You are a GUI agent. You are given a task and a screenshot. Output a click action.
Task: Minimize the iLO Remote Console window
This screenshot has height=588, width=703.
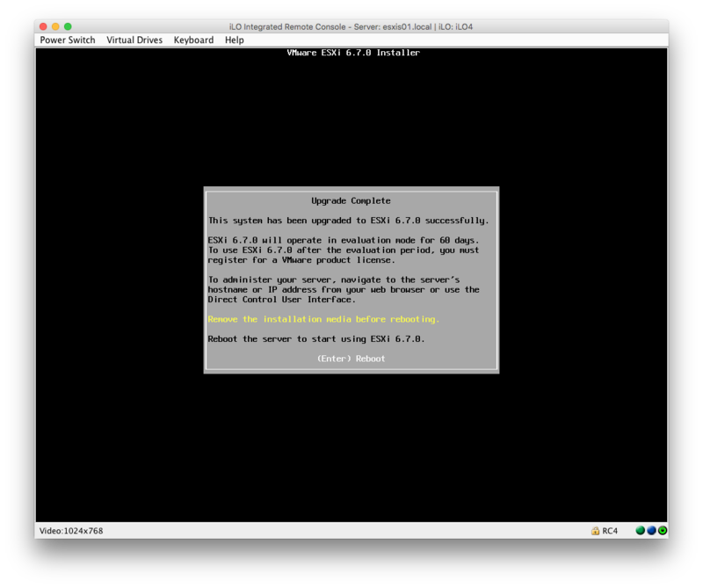[55, 26]
